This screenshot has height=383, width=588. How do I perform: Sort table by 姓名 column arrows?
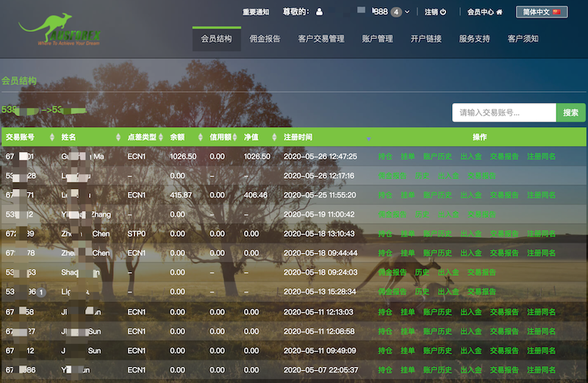tap(119, 137)
